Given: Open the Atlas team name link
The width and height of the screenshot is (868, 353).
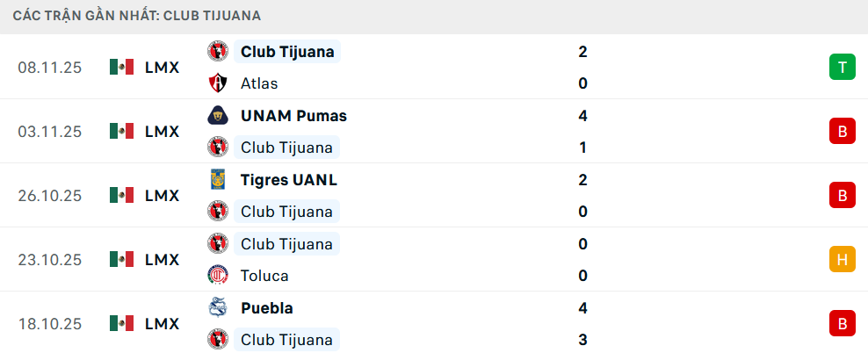Looking at the screenshot, I should 259,83.
